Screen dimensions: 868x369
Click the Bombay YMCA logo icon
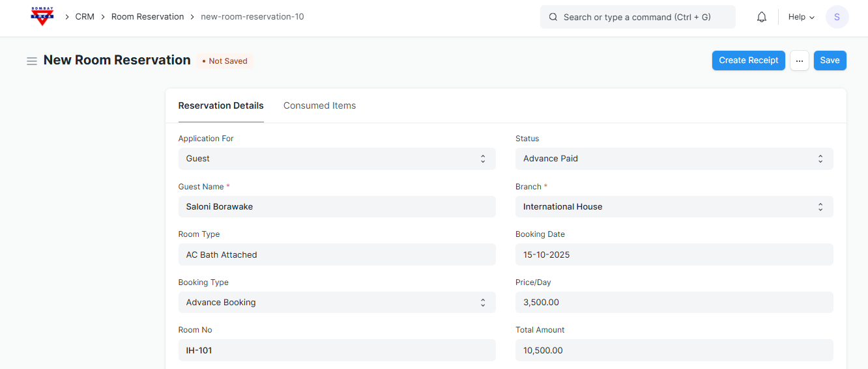coord(42,17)
